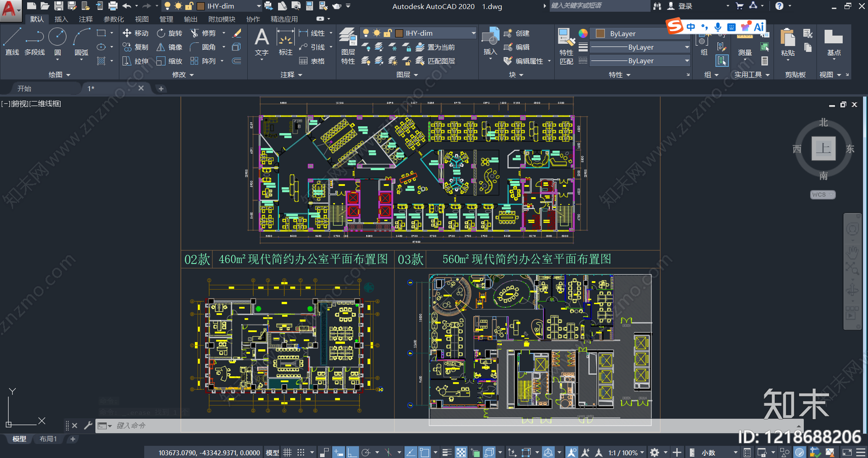Open the Output (输出) ribbon tab
Image resolution: width=868 pixels, height=458 pixels.
tap(191, 19)
